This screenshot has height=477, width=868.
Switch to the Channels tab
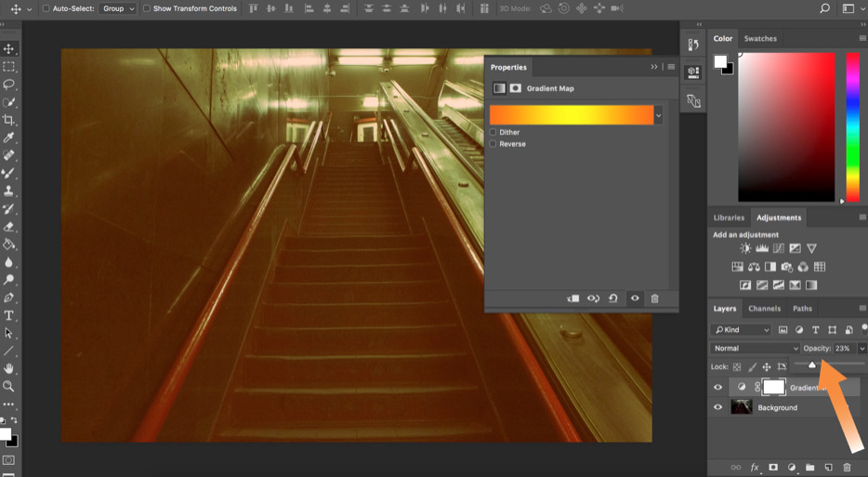(x=765, y=309)
